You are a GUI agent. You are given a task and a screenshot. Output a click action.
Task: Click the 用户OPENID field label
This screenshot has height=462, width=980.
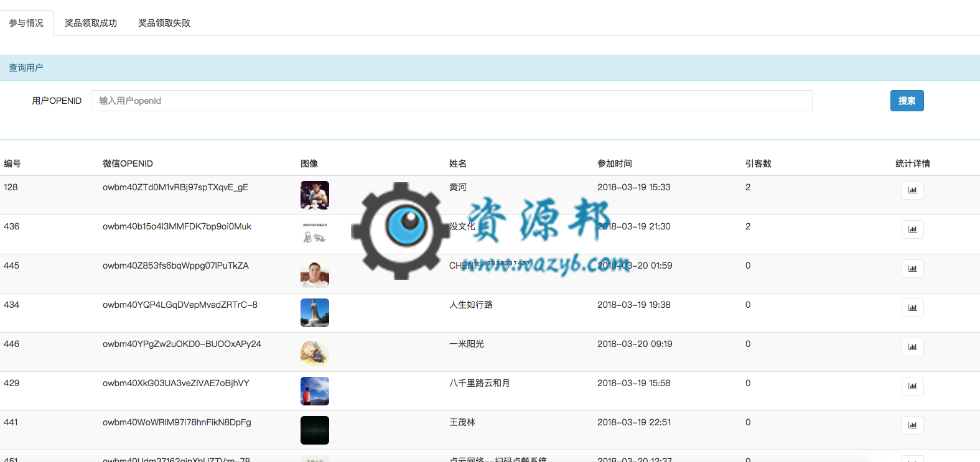pos(57,101)
